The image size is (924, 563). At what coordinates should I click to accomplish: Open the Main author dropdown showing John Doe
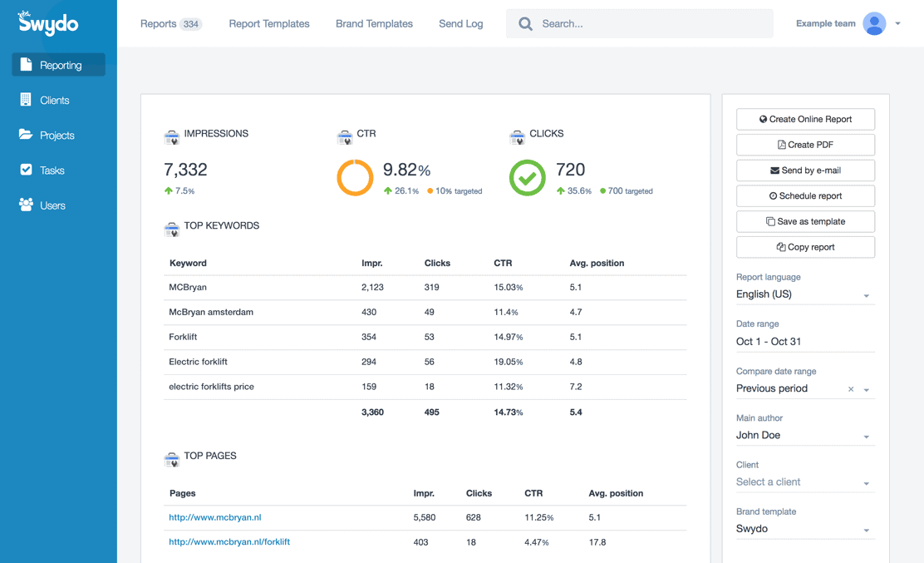click(x=804, y=435)
